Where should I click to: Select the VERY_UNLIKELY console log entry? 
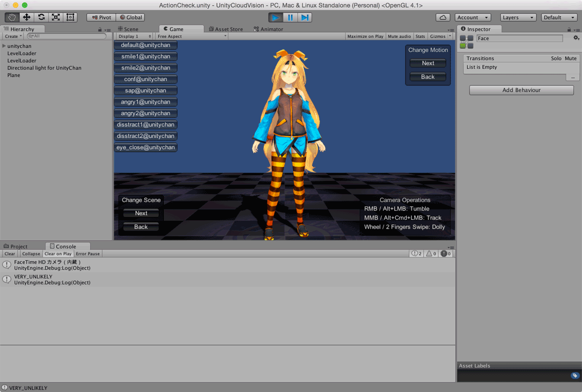pyautogui.click(x=228, y=279)
